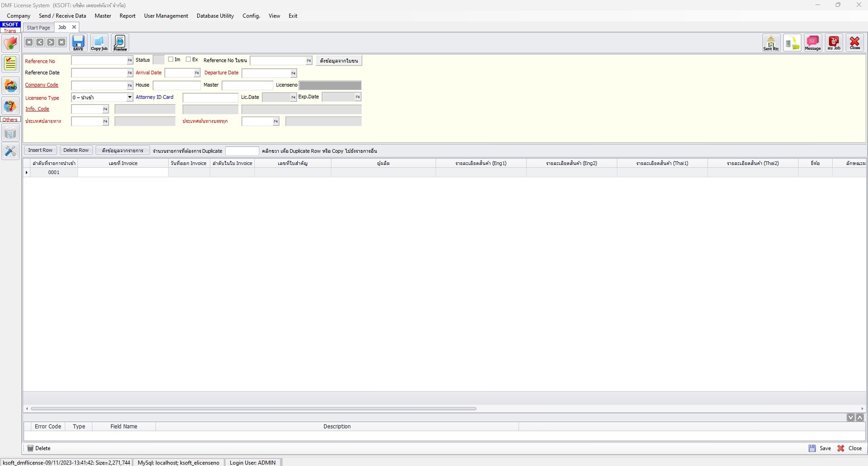This screenshot has height=466, width=868.
Task: Open the Master menu
Action: (x=103, y=16)
